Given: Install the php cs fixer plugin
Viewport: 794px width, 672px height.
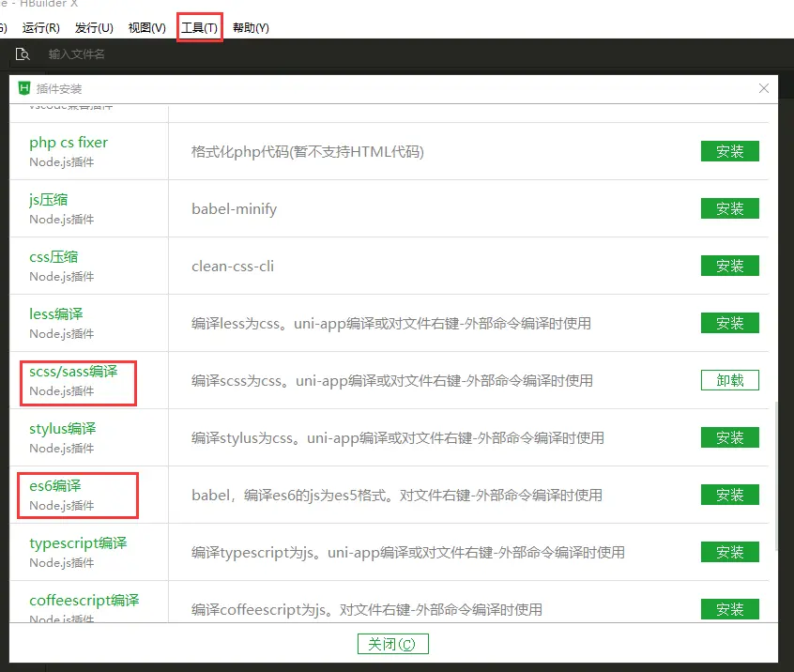Looking at the screenshot, I should coord(729,151).
